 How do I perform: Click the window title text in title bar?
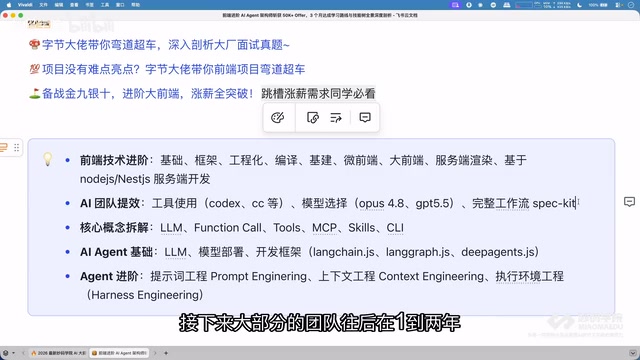tap(320, 15)
